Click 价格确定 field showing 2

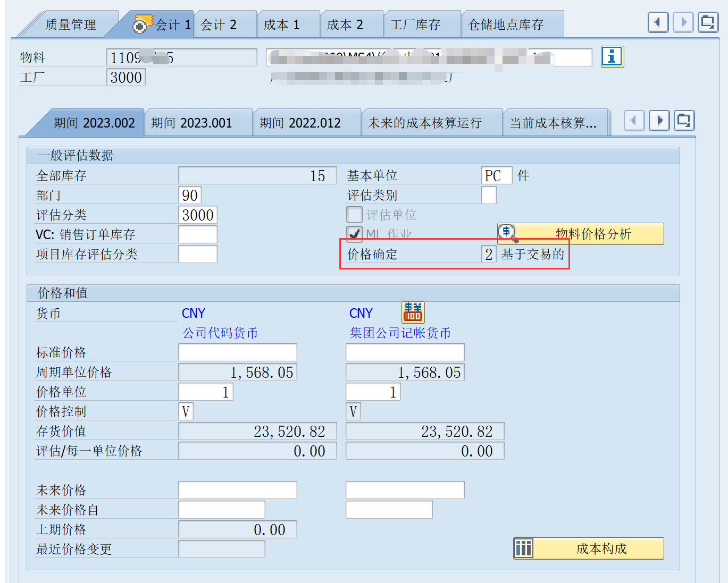point(489,254)
